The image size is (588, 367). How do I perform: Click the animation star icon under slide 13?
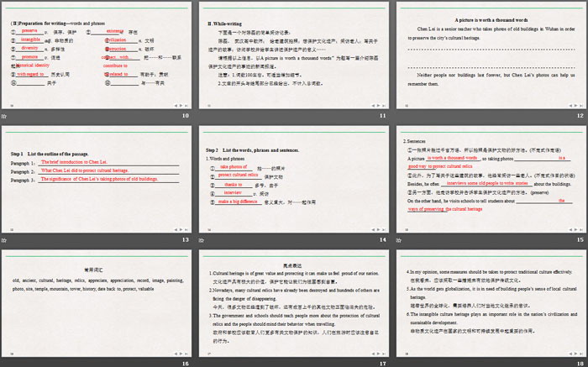click(x=6, y=239)
